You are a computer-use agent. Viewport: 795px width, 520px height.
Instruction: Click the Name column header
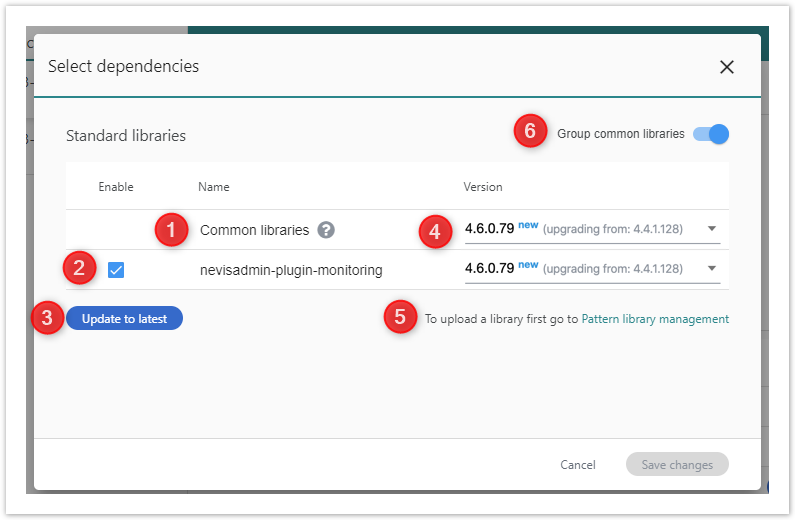coord(214,187)
